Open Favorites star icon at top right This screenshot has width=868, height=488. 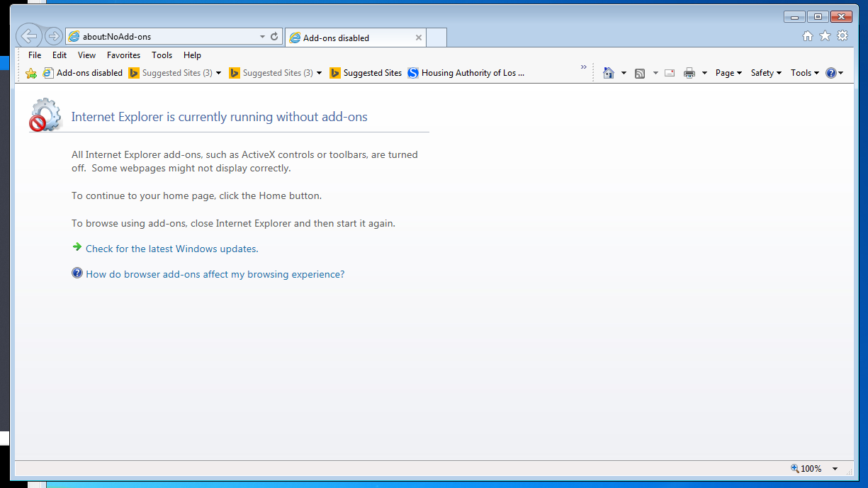825,36
